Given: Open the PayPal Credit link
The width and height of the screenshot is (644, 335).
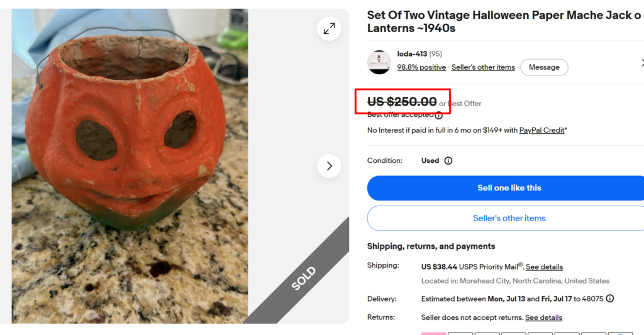Looking at the screenshot, I should 541,130.
